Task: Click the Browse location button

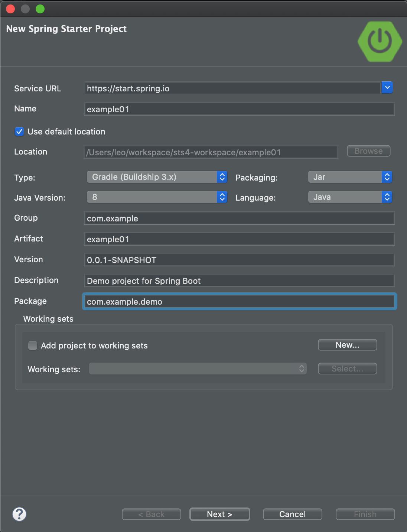Action: coord(369,151)
